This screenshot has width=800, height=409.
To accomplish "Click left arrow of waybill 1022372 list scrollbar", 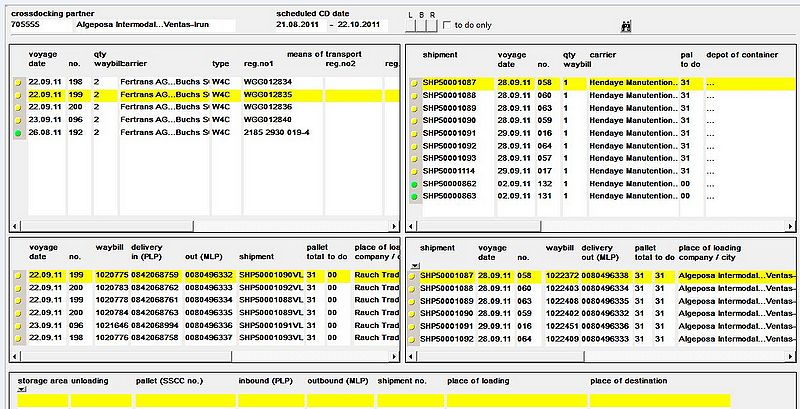I will [x=411, y=356].
